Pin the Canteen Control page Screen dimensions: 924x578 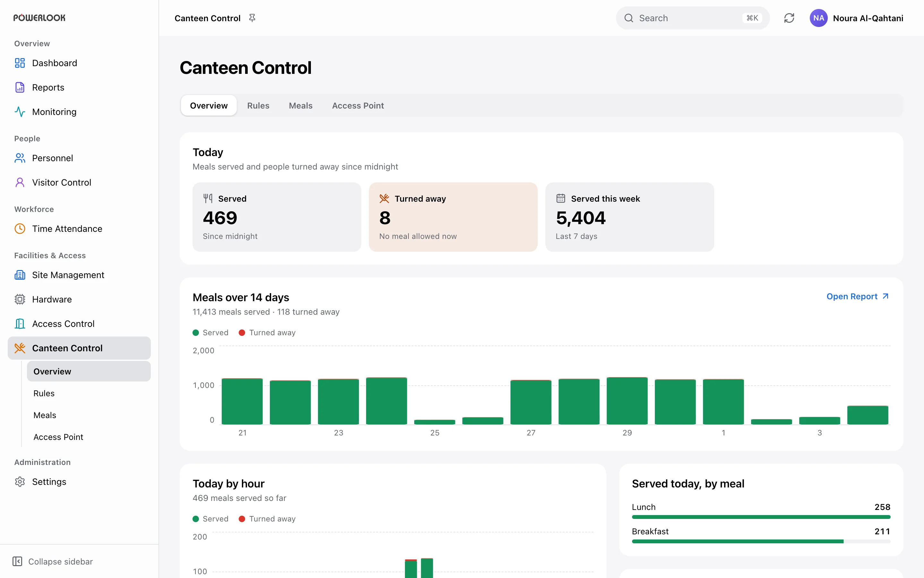click(x=252, y=18)
